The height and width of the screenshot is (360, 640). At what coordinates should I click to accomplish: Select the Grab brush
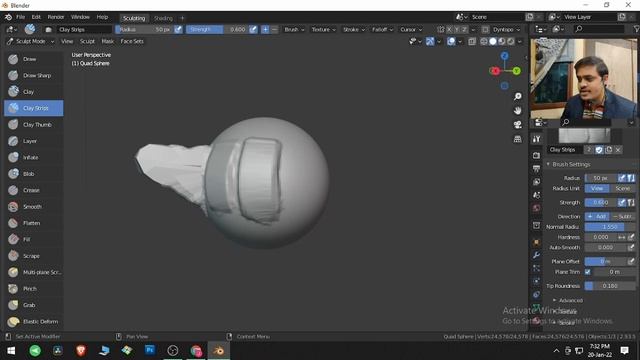click(x=33, y=305)
